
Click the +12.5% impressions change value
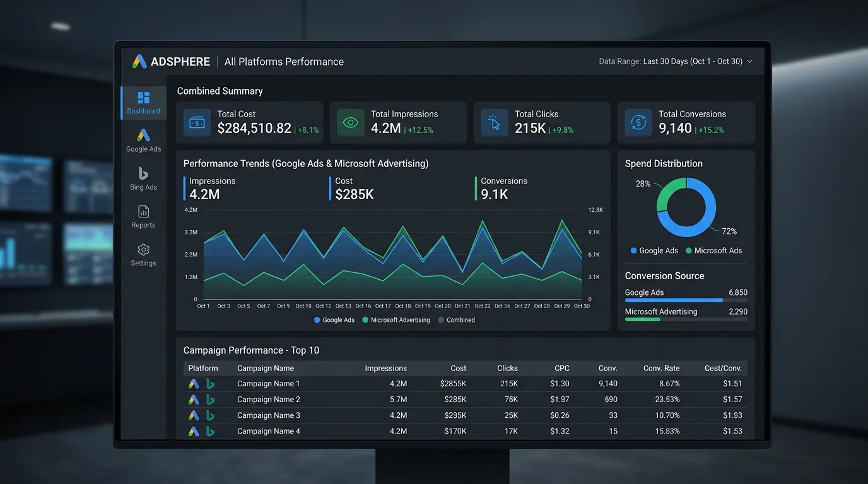[x=420, y=130]
